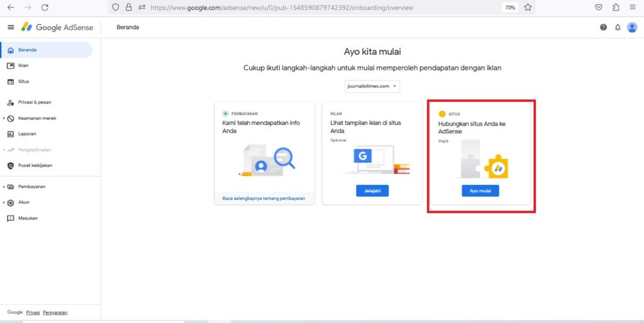
Task: Open the browser extensions puzzle icon
Action: click(616, 8)
